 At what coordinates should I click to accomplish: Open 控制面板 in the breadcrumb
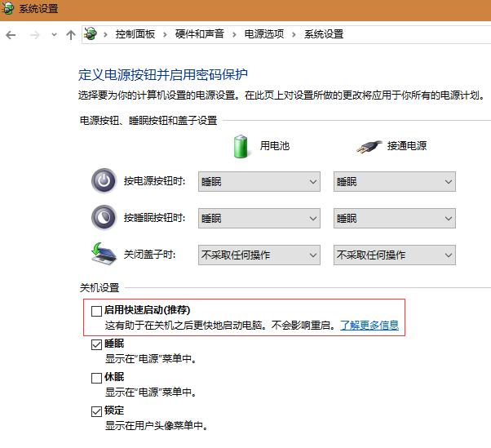click(135, 33)
